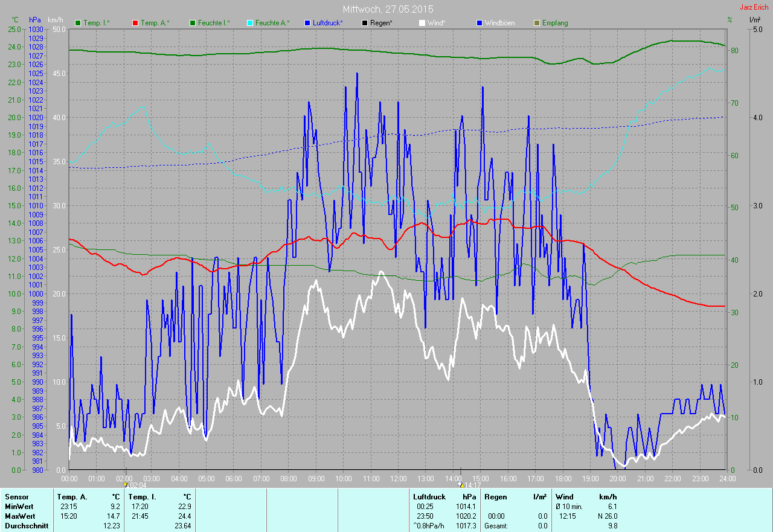Screen dimensions: 773x532
Task: Click the olive Empfang legend square
Action: (537, 23)
